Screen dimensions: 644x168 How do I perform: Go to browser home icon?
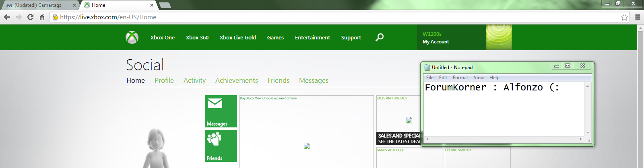[x=42, y=17]
